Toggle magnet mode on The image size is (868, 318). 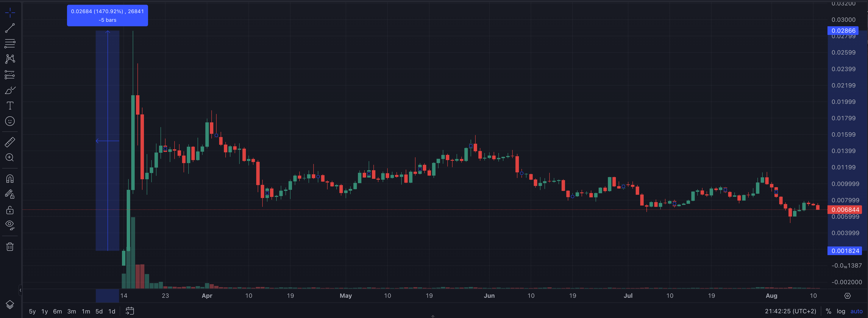coord(10,179)
